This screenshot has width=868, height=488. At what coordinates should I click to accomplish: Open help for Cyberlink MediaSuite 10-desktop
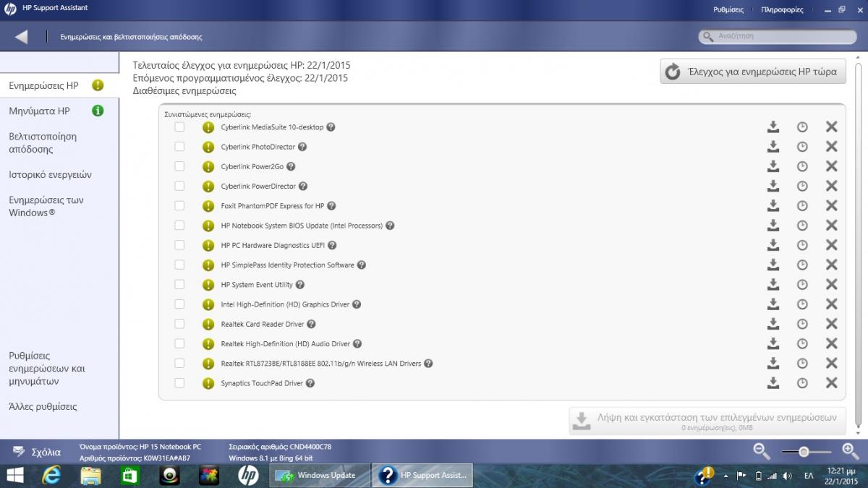[331, 127]
